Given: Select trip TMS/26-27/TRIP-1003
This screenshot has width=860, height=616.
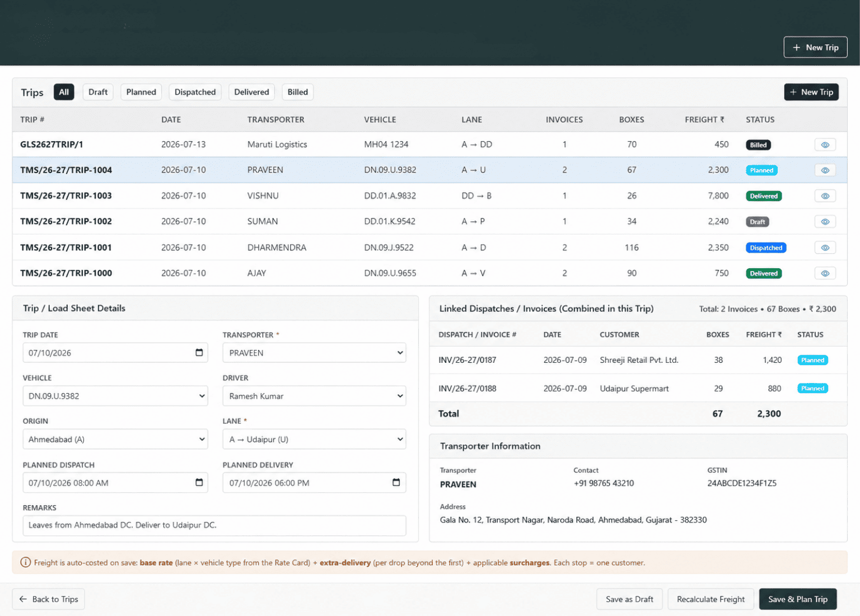Looking at the screenshot, I should point(66,196).
